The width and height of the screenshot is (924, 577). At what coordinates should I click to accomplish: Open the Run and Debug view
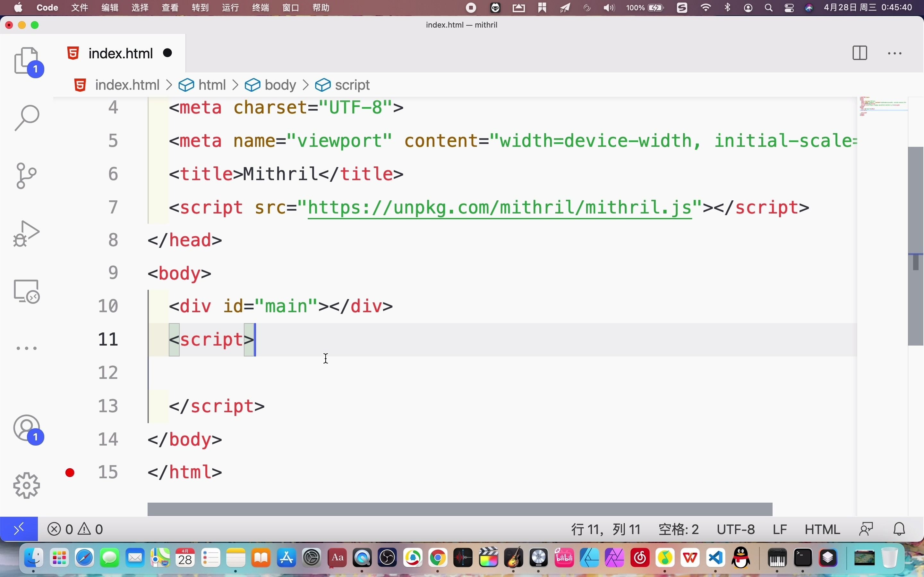point(26,234)
